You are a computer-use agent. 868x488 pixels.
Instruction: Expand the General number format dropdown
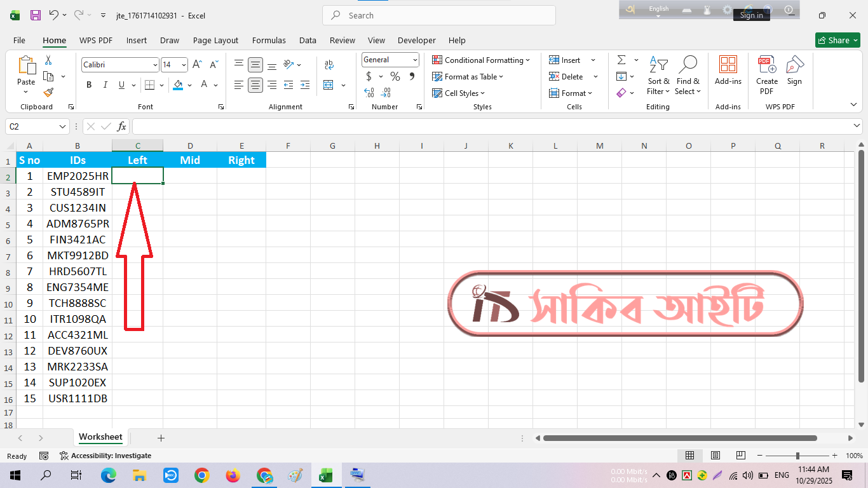coord(415,60)
